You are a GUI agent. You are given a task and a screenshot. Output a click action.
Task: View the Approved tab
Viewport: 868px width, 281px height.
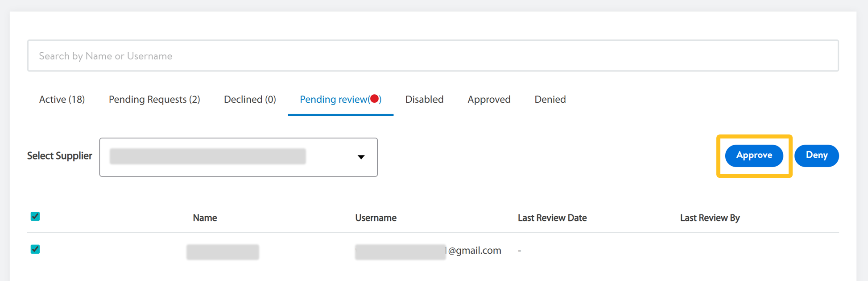[489, 100]
